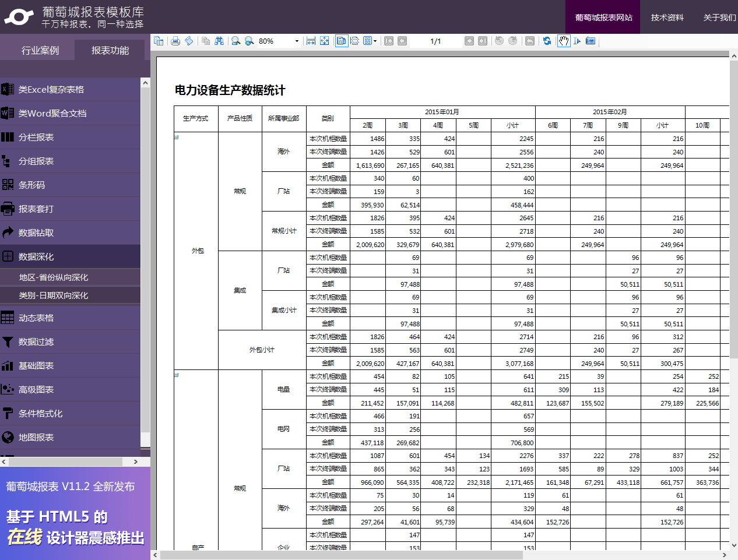The image size is (738, 560).
Task: Go to the previous page icon
Action: pos(402,41)
